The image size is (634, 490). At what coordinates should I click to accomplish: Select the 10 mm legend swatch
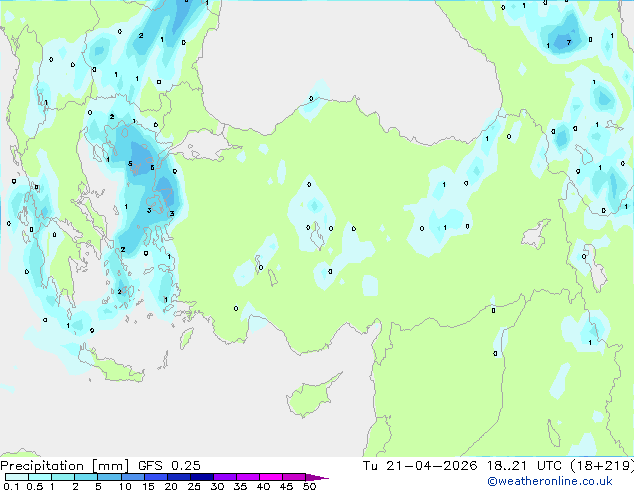coord(132,477)
